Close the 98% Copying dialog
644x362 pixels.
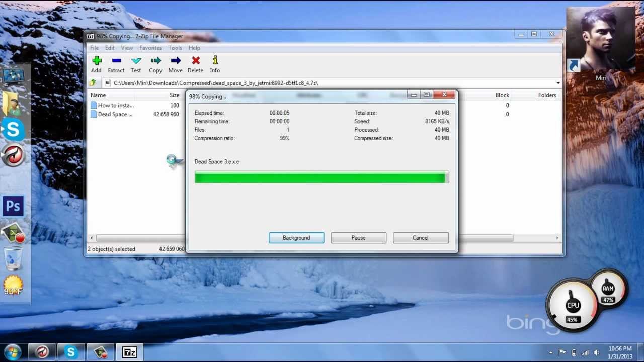(x=444, y=95)
